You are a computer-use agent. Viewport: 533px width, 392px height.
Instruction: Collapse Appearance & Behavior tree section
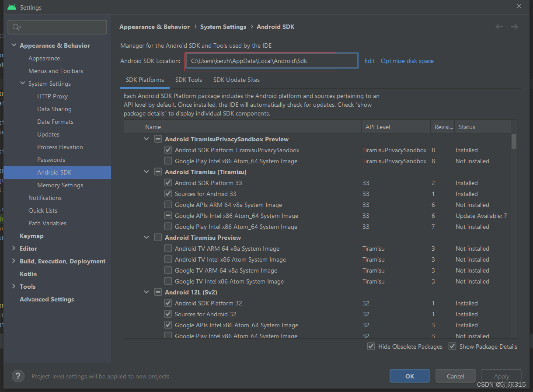tap(14, 45)
